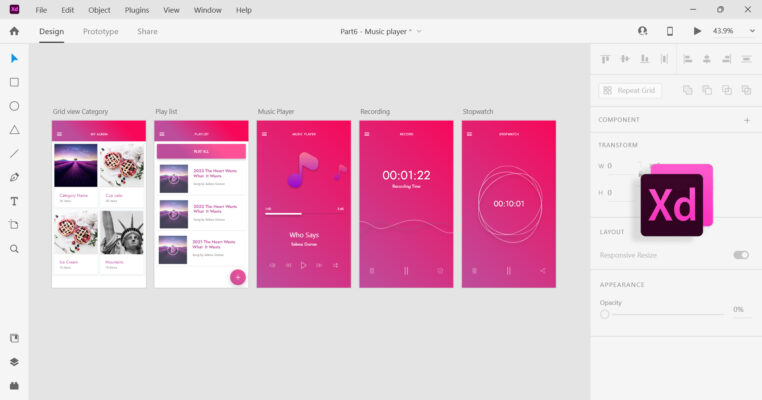The height and width of the screenshot is (400, 762).
Task: Select the Zoom magnifier tool
Action: coord(14,249)
